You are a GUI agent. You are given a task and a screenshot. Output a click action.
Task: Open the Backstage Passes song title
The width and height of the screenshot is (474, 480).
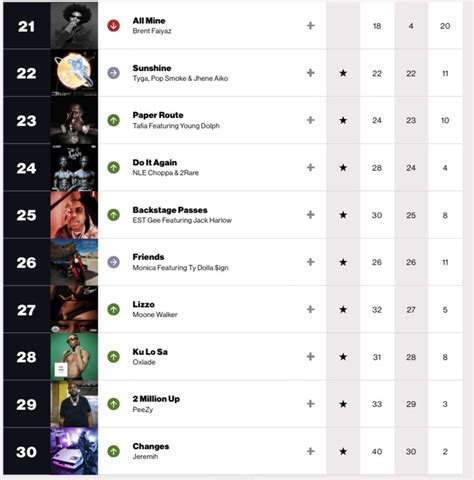pyautogui.click(x=170, y=210)
